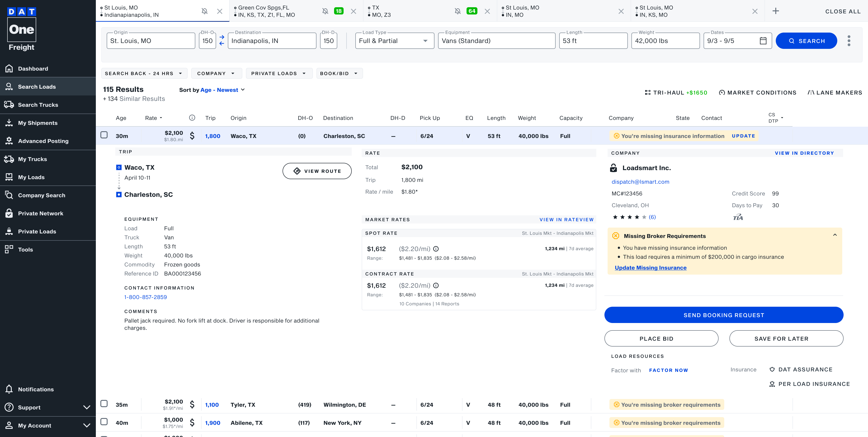
Task: Tick the Abilene, TX load checkbox
Action: [x=104, y=422]
